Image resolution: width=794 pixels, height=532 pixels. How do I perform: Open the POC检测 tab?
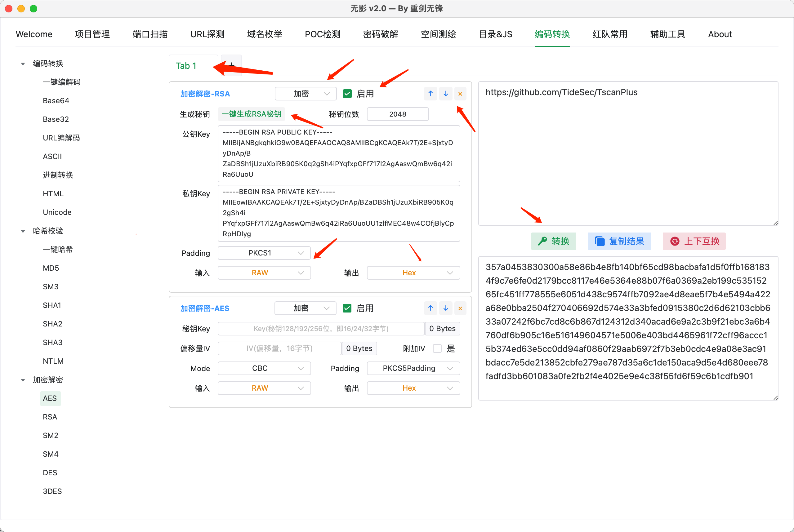pyautogui.click(x=322, y=34)
